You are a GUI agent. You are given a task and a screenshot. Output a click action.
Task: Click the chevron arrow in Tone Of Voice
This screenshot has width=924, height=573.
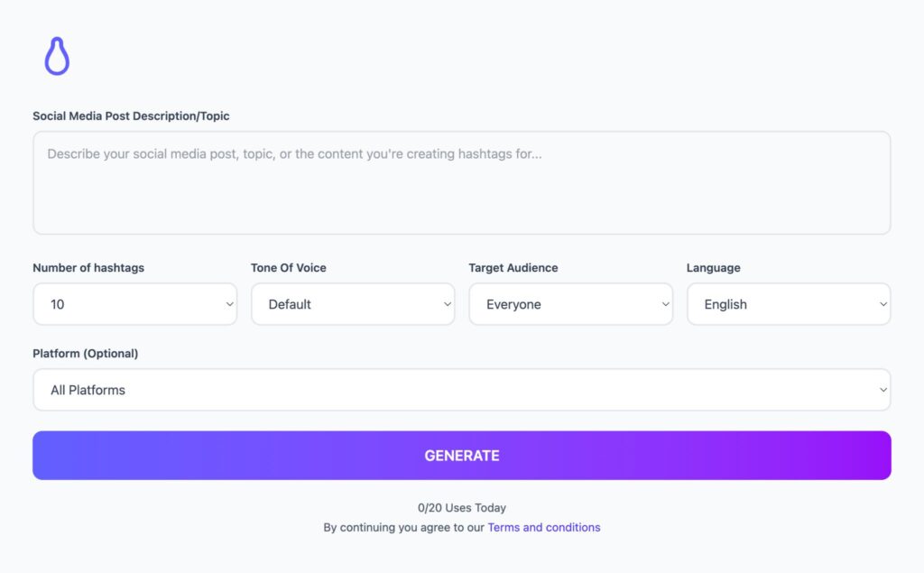(x=448, y=304)
